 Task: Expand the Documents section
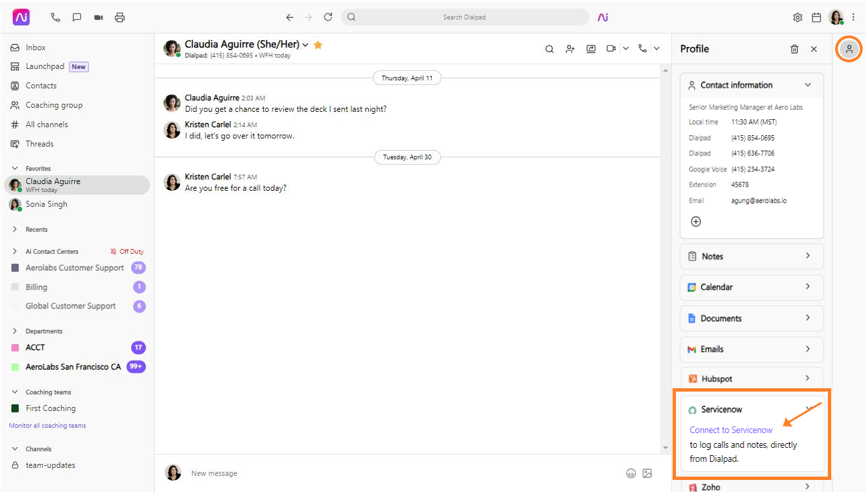(752, 319)
